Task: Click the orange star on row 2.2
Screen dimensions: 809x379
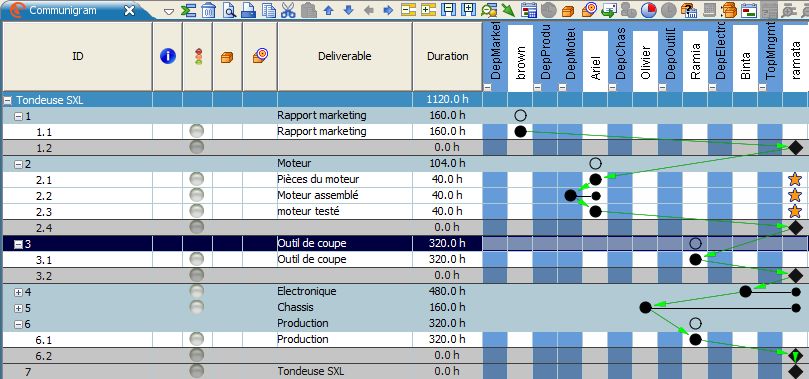Action: click(795, 195)
